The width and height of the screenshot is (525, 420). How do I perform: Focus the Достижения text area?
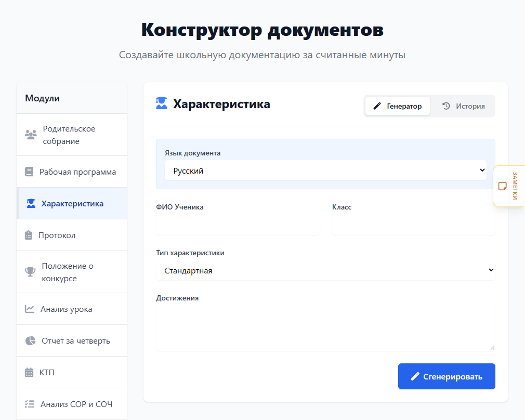(x=325, y=329)
